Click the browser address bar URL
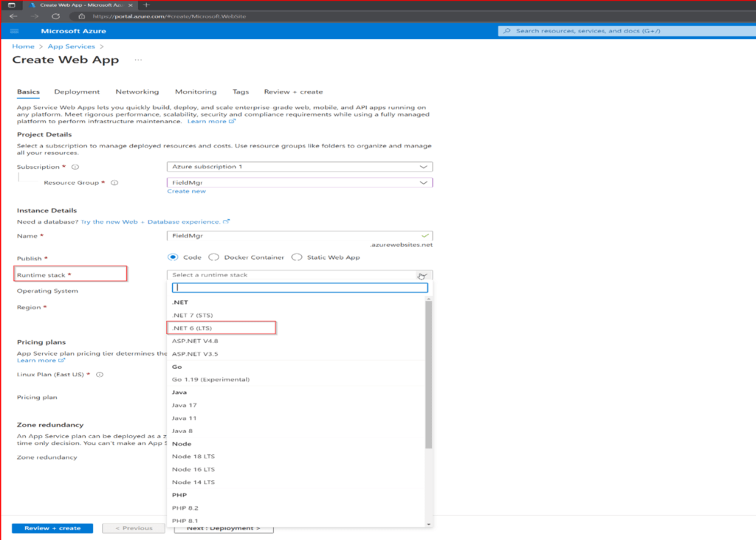 pos(169,16)
